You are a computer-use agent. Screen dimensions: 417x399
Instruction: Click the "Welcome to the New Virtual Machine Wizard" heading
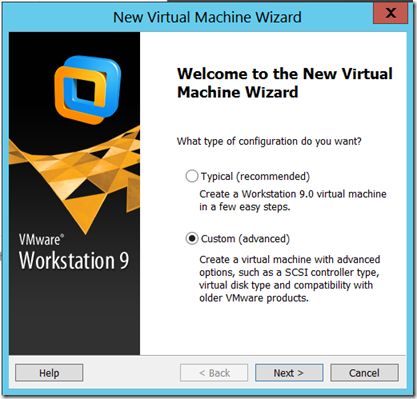click(x=285, y=83)
